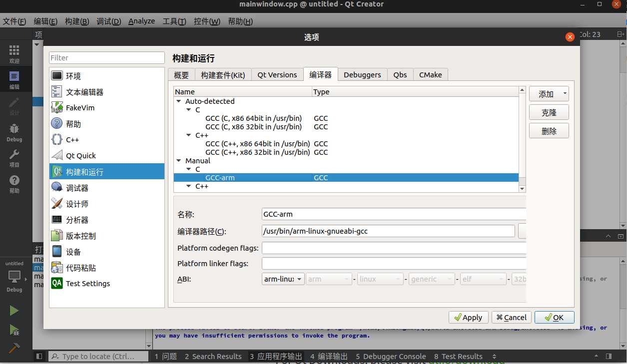
Task: Toggle the 5 Debugger Console pane
Action: click(391, 357)
